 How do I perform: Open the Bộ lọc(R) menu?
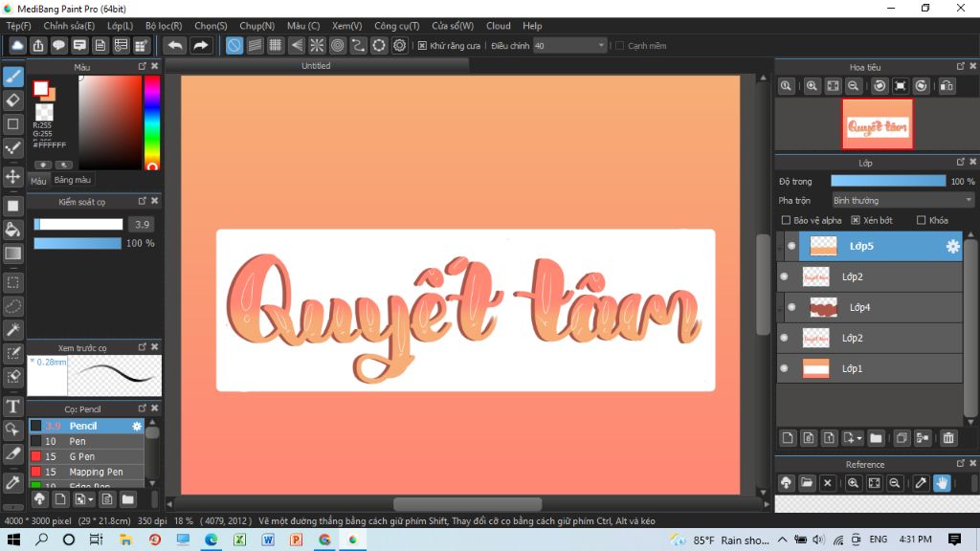[x=164, y=26]
